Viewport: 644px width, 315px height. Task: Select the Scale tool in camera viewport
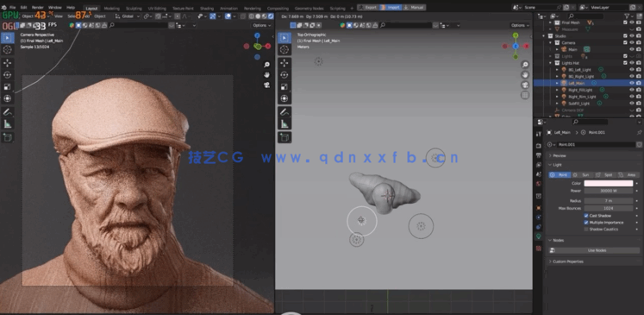click(x=8, y=87)
